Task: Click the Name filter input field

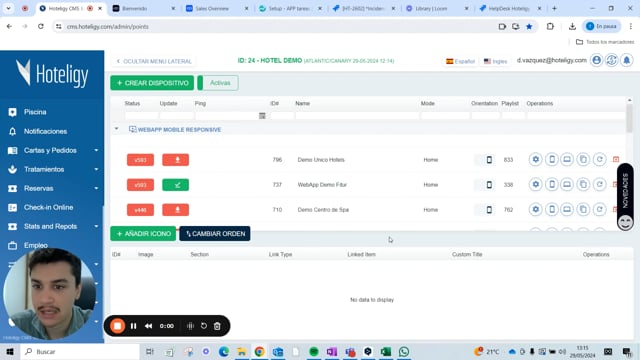Action: pyautogui.click(x=357, y=116)
